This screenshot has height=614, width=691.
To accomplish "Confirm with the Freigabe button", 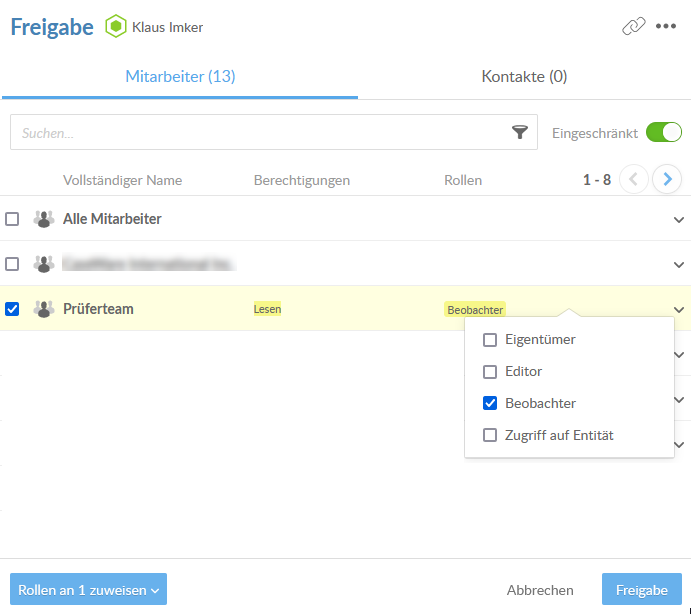I will [x=642, y=589].
